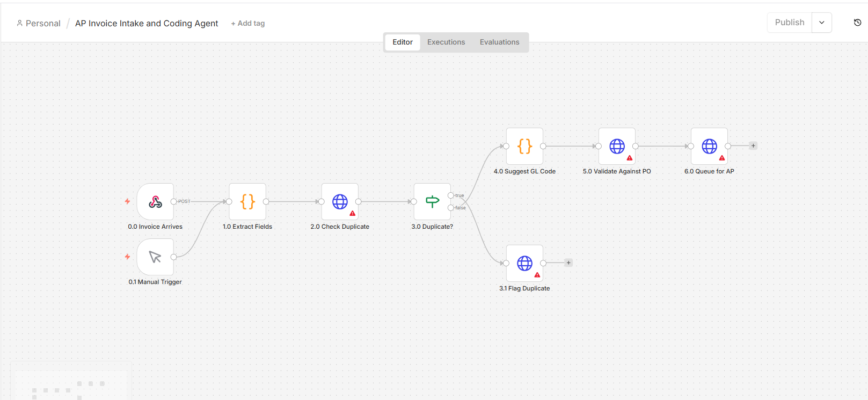Click the warning icon on 3.1 Flag Duplicate
The height and width of the screenshot is (400, 868).
(537, 275)
